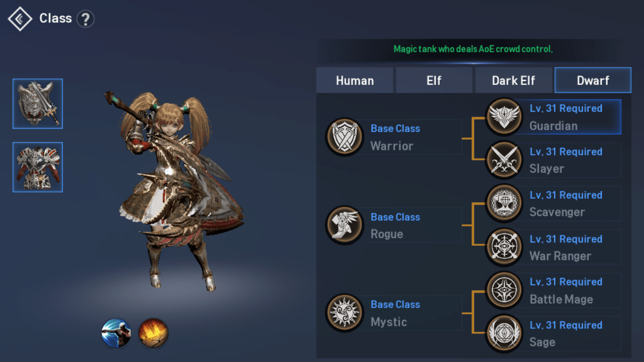
Task: Switch to the Dark Elf race tab
Action: [514, 80]
